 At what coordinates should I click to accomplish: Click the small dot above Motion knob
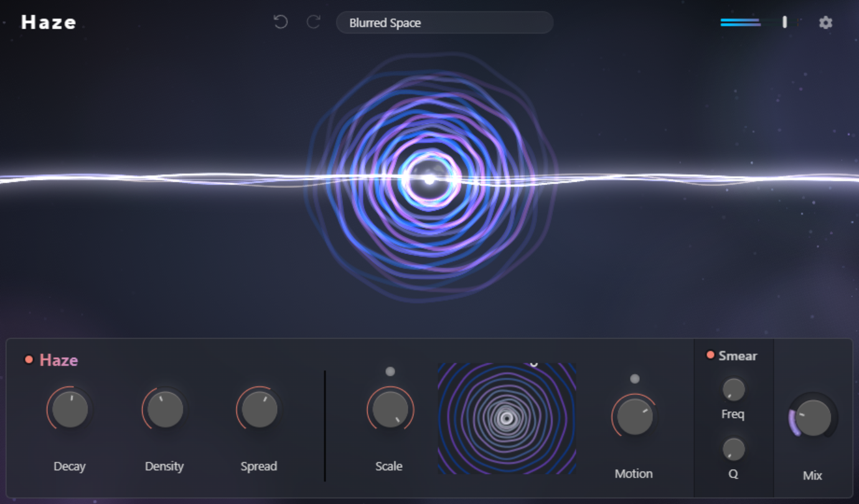pos(634,378)
